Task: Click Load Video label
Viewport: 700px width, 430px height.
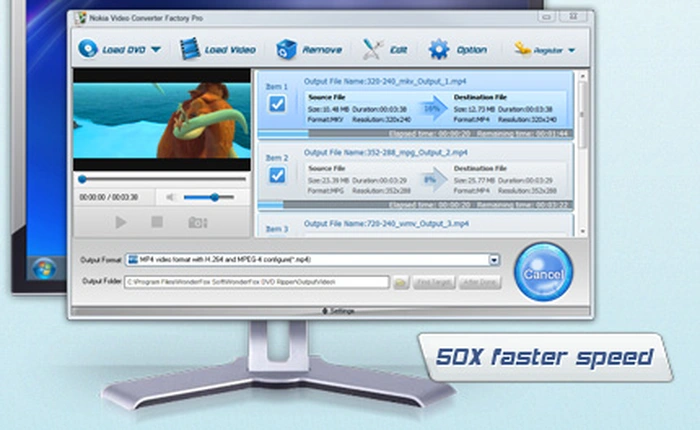Action: pos(230,50)
